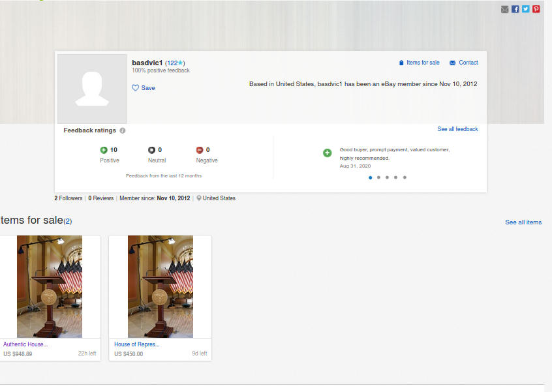This screenshot has height=392, width=552.
Task: Open the Items for sale link
Action: pos(423,63)
